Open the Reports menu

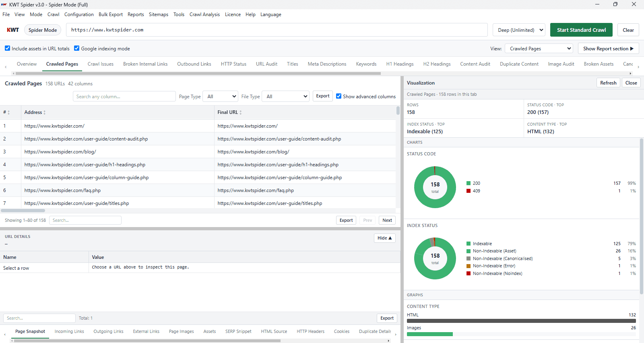(x=136, y=14)
